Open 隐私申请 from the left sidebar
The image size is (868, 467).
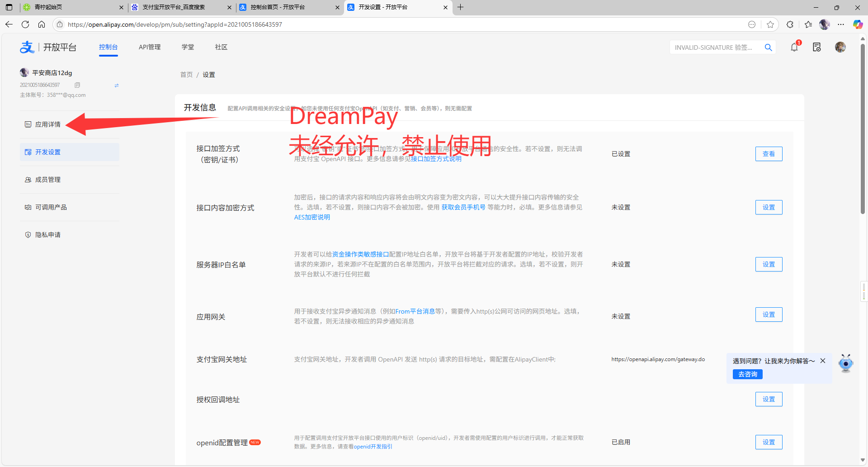[x=47, y=234]
